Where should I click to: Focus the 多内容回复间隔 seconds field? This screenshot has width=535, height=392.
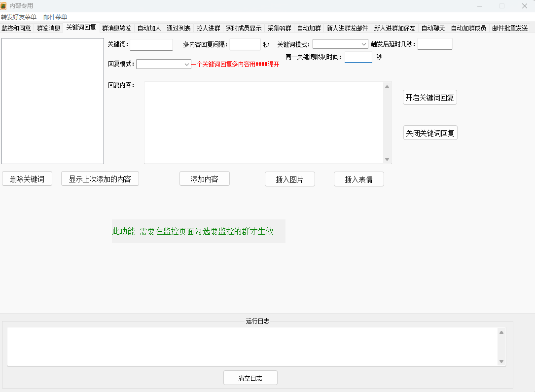pos(245,45)
